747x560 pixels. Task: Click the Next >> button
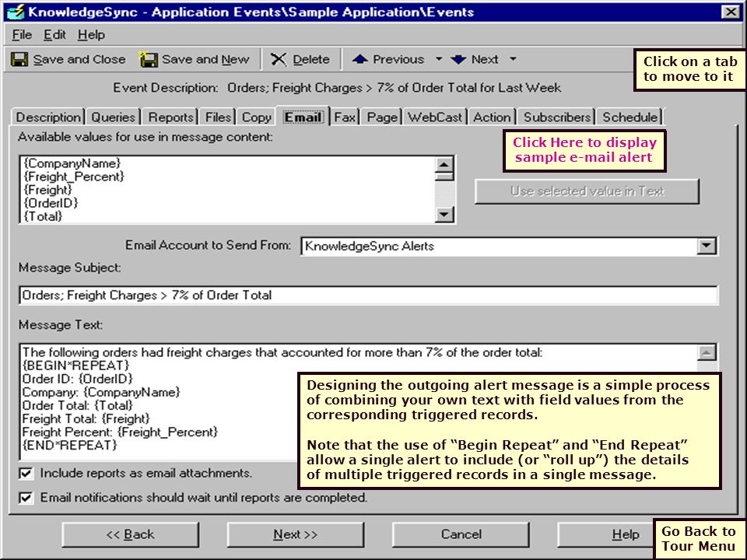tap(296, 535)
